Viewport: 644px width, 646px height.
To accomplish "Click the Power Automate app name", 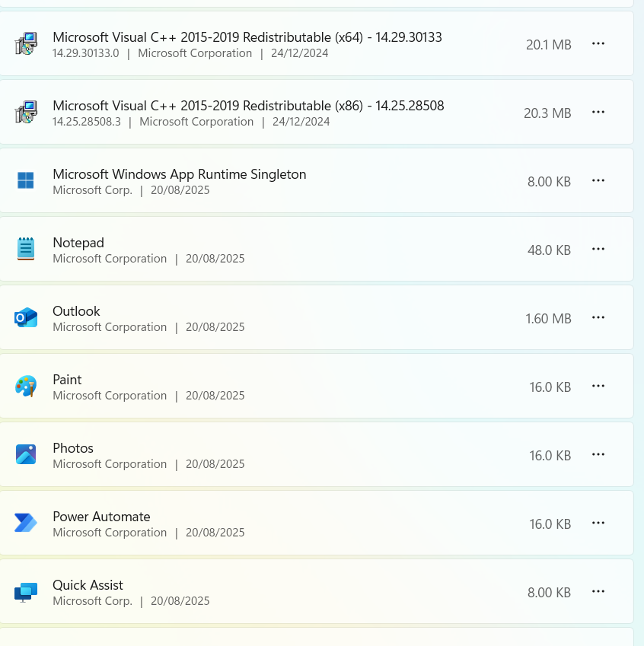I will 101,516.
